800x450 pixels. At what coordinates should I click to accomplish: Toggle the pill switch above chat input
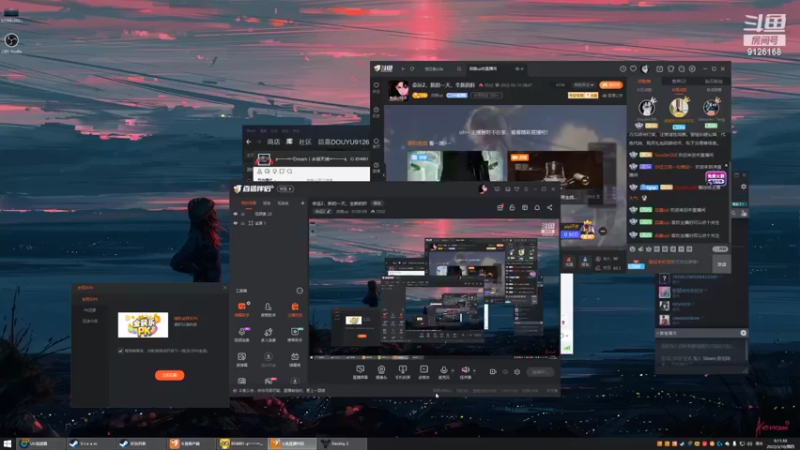pyautogui.click(x=720, y=249)
